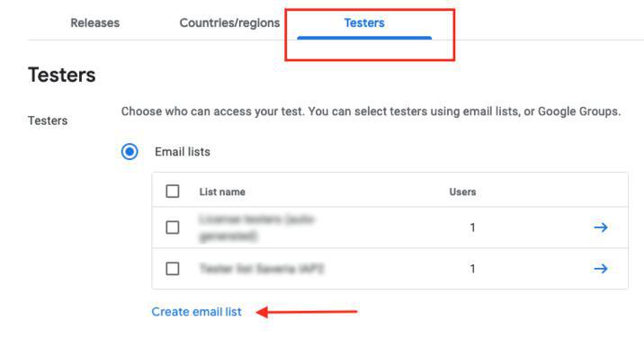
Task: Check the first email list row checkbox
Action: tap(173, 227)
